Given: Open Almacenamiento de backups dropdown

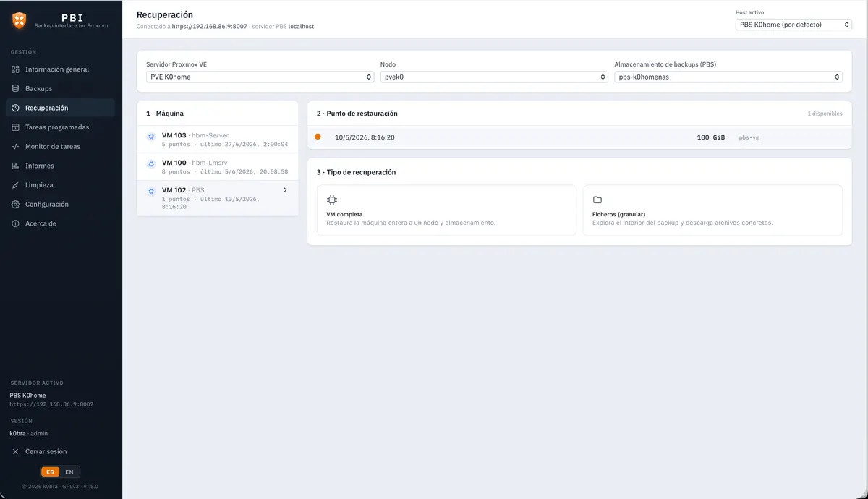Looking at the screenshot, I should point(728,77).
